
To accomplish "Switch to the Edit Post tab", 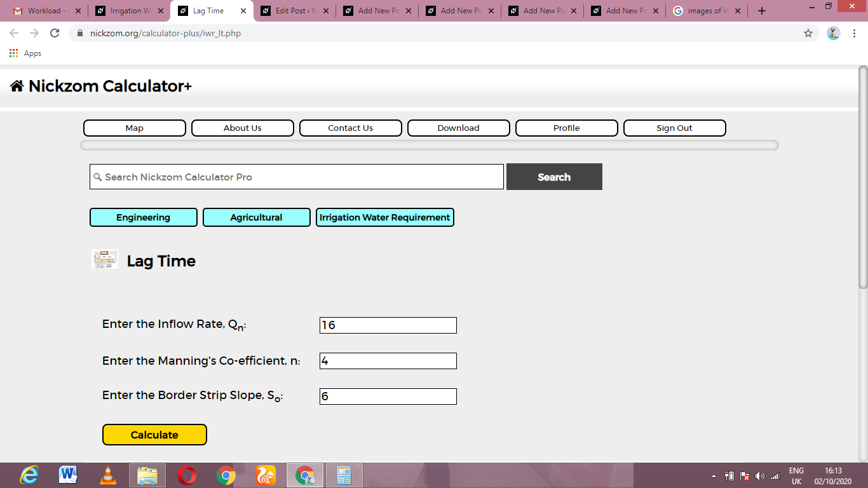I will [295, 11].
